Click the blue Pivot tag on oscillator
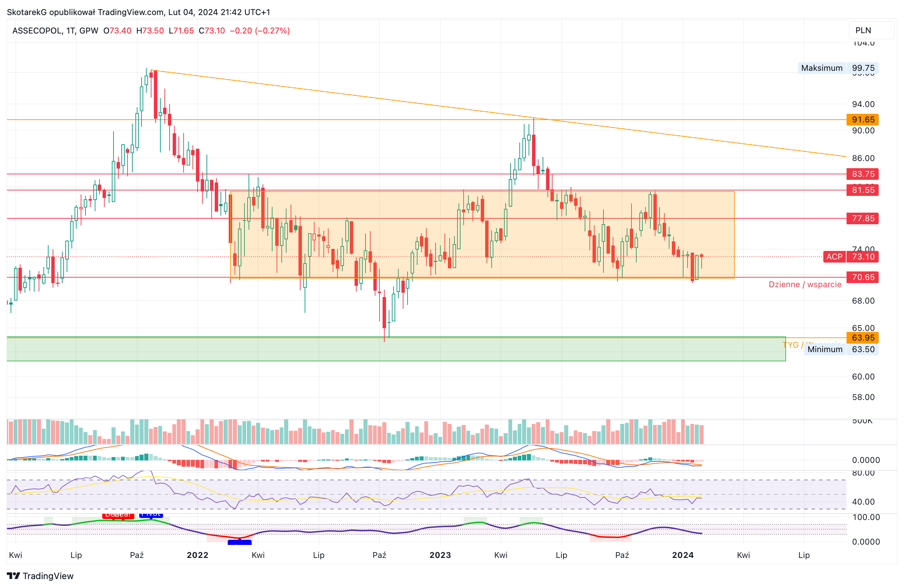 point(151,515)
